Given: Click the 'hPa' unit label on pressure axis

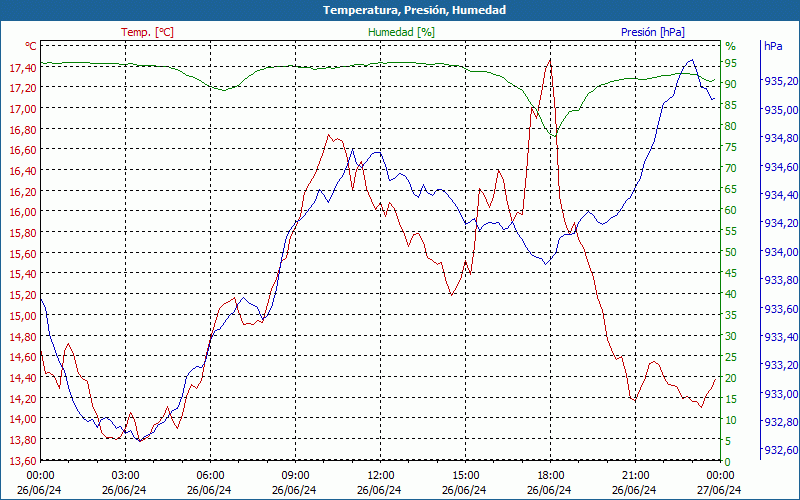Looking at the screenshot, I should pyautogui.click(x=773, y=46).
